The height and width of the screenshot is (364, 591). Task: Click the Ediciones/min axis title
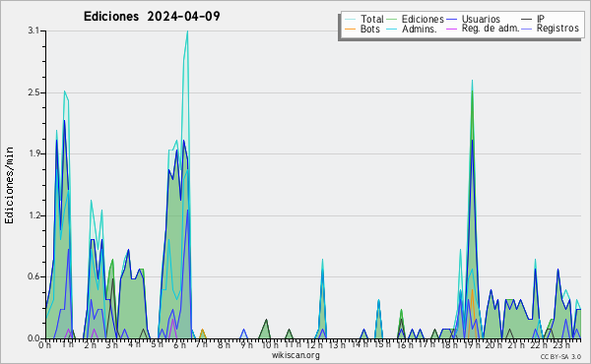coord(9,185)
